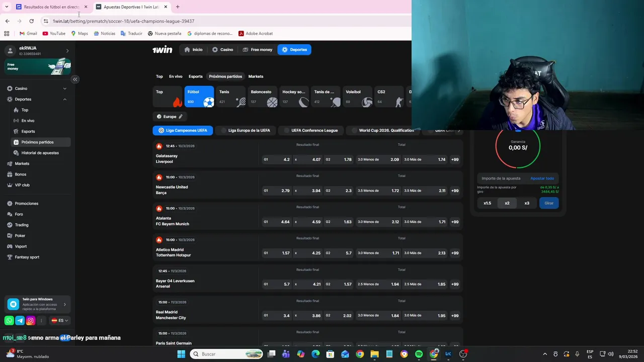Image resolution: width=644 pixels, height=362 pixels.
Task: Select Liga Europa de la UEFA
Action: pyautogui.click(x=246, y=130)
